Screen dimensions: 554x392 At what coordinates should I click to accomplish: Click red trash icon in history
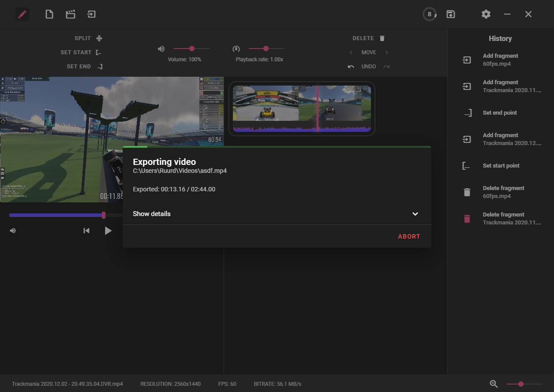pyautogui.click(x=467, y=219)
